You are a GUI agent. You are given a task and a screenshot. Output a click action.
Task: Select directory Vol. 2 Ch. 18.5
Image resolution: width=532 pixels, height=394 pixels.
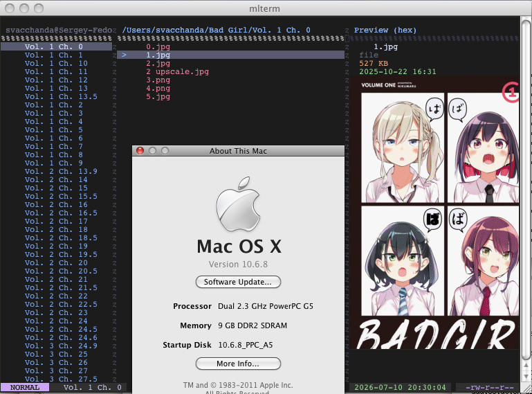61,238
